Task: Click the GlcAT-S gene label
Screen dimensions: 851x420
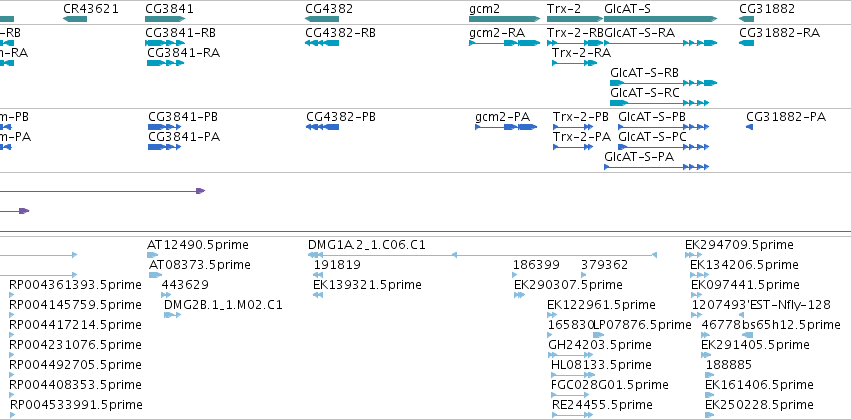Action: tap(627, 9)
